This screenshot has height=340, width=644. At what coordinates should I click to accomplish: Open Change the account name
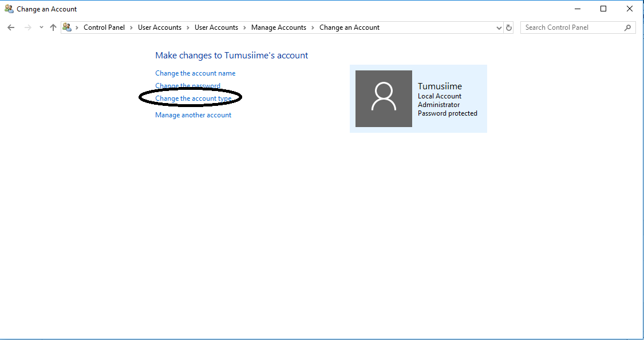point(195,73)
